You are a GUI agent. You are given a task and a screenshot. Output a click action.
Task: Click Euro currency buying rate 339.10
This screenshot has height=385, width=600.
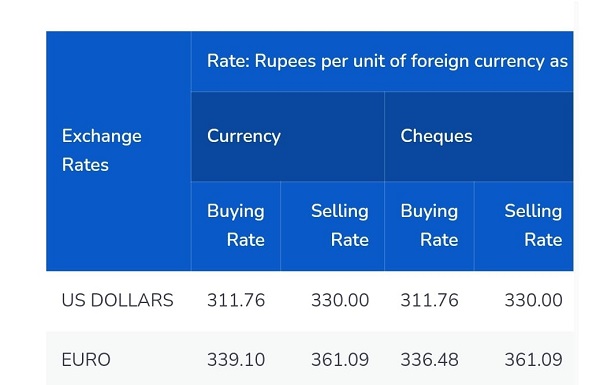pos(236,360)
